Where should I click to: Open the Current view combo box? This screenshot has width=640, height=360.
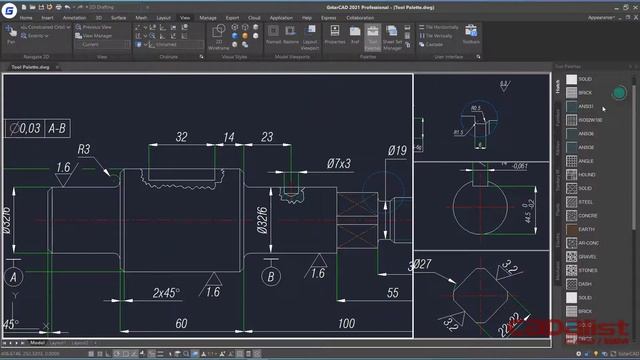(102, 44)
